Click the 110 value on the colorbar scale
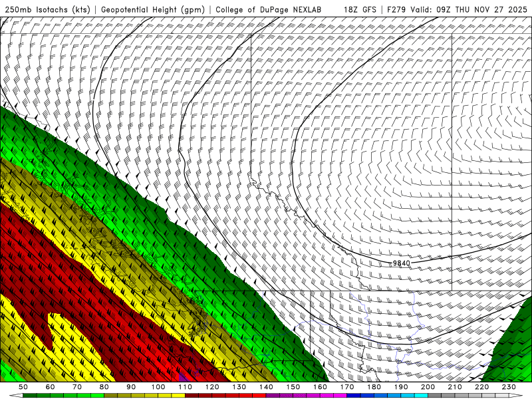Image resolution: width=532 pixels, height=399 pixels. [186, 387]
